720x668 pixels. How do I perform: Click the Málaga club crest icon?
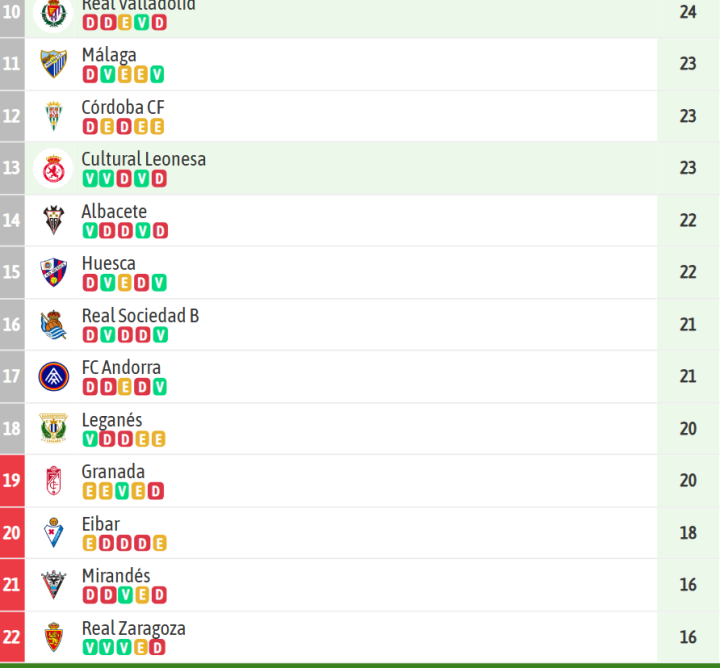(53, 64)
